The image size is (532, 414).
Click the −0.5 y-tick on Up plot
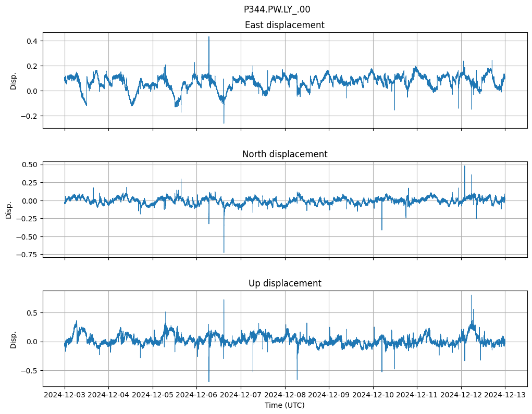pos(31,371)
